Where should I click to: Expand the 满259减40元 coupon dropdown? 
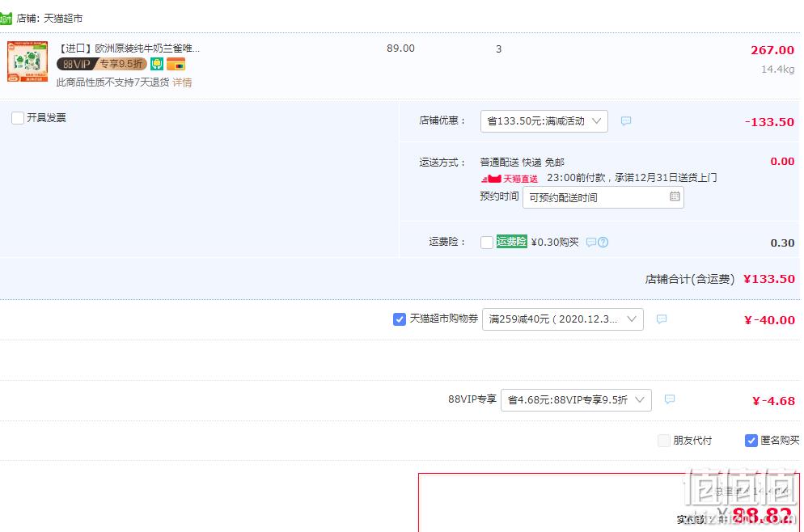562,319
